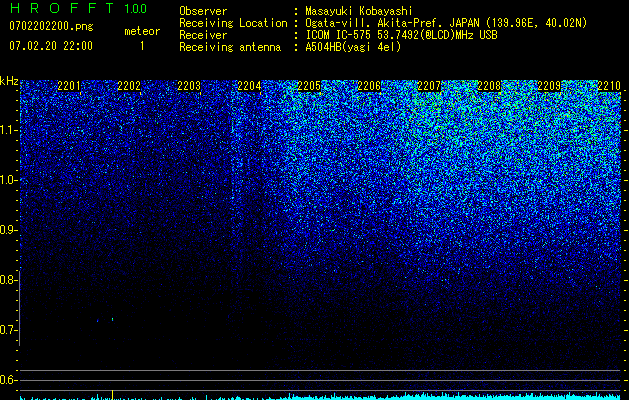Click the 0.8 kHz axis label
Image resolution: width=629 pixels, height=400 pixels.
9,280
